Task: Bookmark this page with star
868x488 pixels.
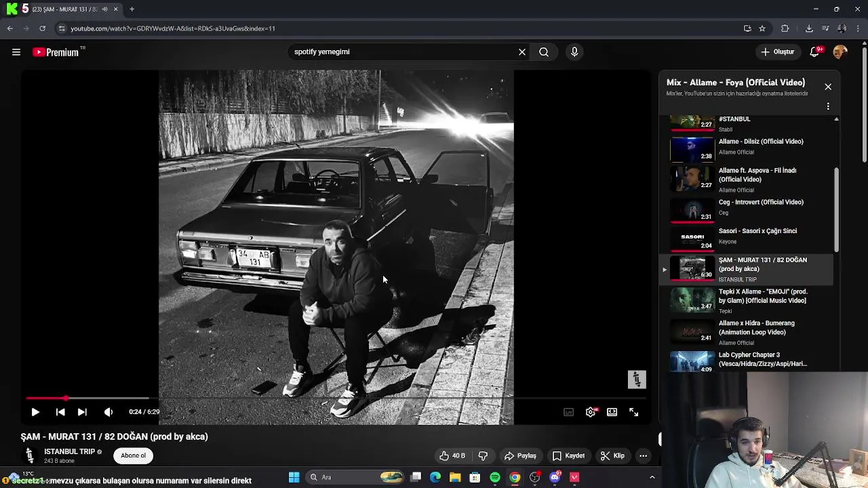Action: pyautogui.click(x=762, y=28)
